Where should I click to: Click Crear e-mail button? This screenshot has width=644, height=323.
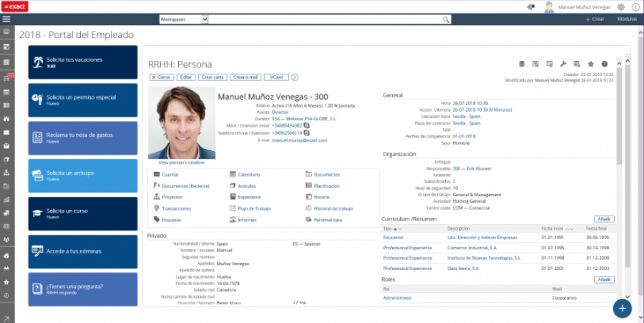point(246,77)
